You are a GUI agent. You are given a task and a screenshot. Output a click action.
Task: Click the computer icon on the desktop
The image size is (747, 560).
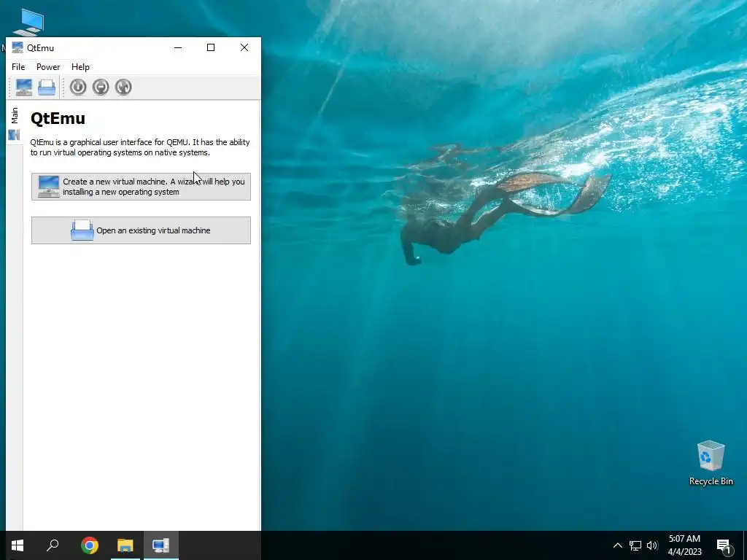(x=28, y=23)
